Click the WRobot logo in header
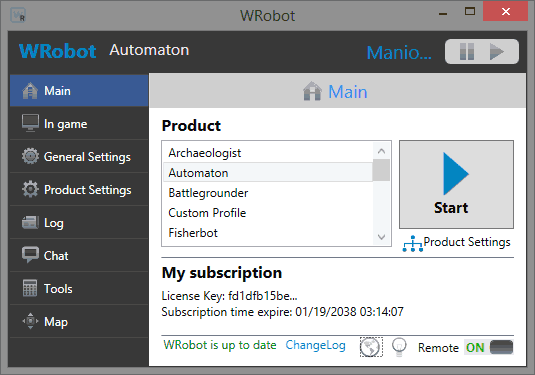The height and width of the screenshot is (375, 535). pyautogui.click(x=57, y=51)
